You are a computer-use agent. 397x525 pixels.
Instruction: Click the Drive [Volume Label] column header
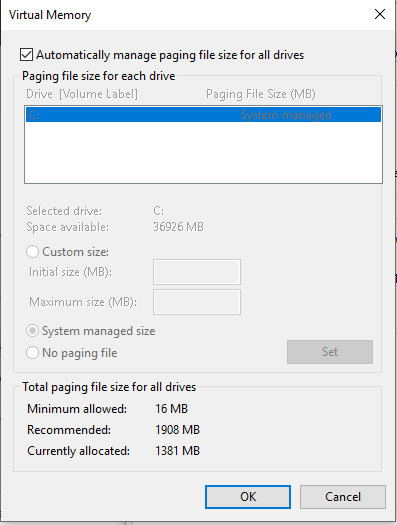(x=82, y=94)
